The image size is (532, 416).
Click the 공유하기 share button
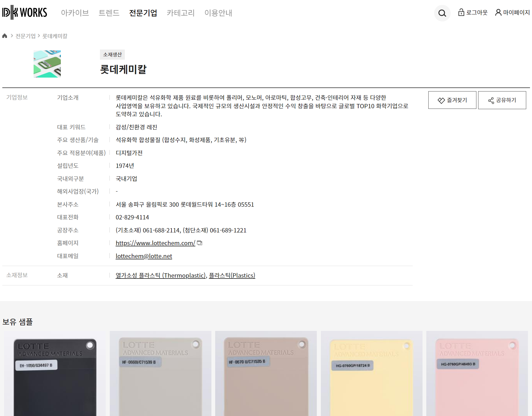tap(502, 100)
